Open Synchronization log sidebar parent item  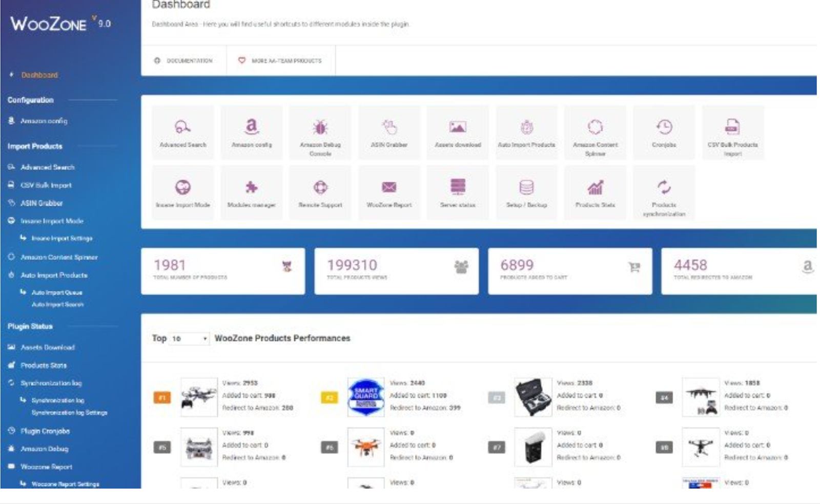51,383
